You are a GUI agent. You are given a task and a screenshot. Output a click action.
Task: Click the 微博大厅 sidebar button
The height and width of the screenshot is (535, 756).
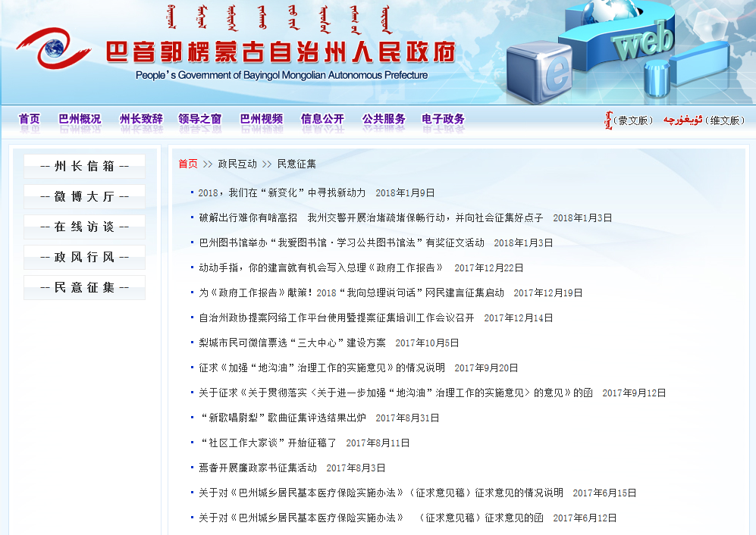tap(84, 197)
